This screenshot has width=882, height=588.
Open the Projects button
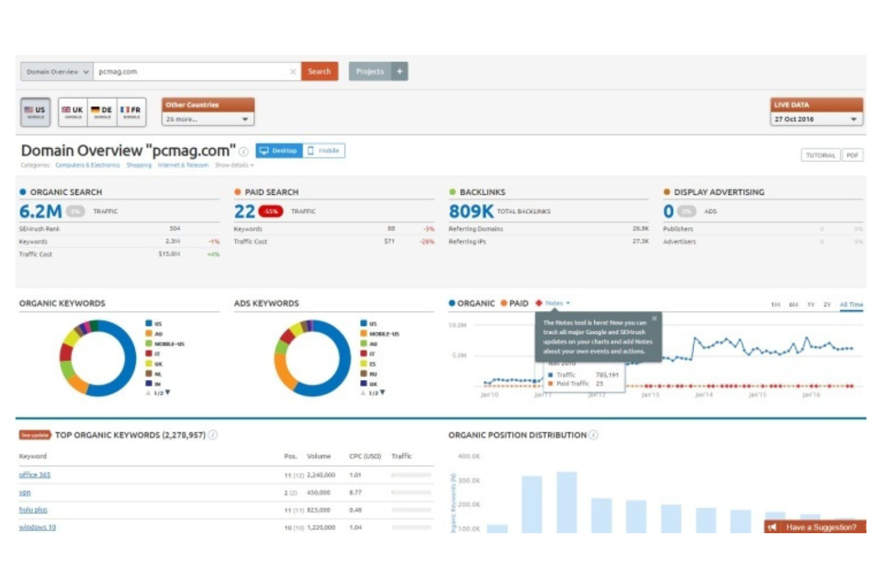369,71
